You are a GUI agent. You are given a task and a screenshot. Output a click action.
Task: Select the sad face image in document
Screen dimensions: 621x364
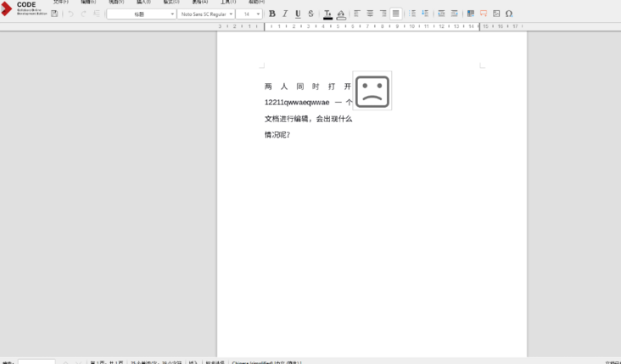[x=372, y=91]
